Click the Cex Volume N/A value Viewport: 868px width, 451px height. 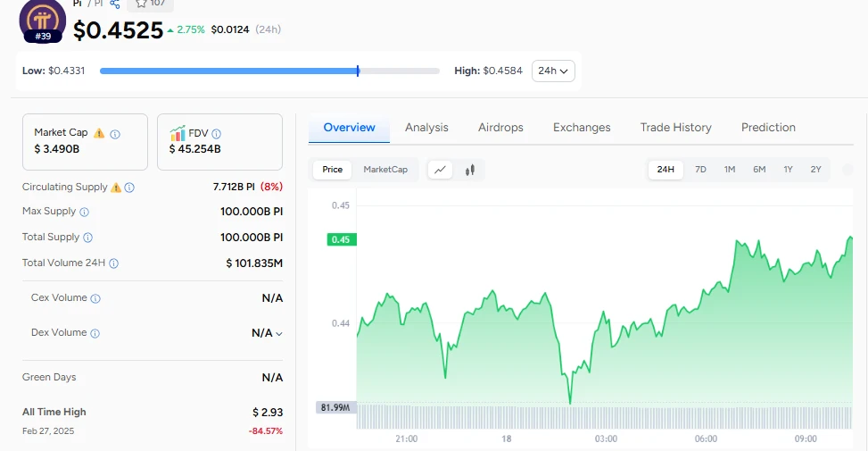[272, 298]
